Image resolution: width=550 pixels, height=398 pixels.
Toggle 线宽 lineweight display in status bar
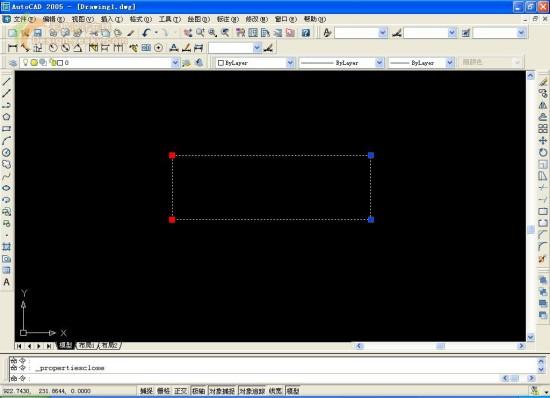275,391
